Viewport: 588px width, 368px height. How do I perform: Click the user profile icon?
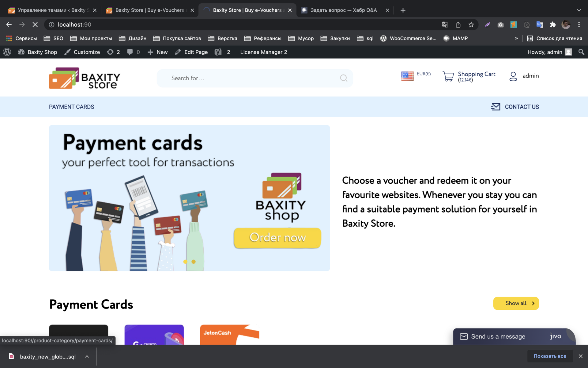click(513, 76)
